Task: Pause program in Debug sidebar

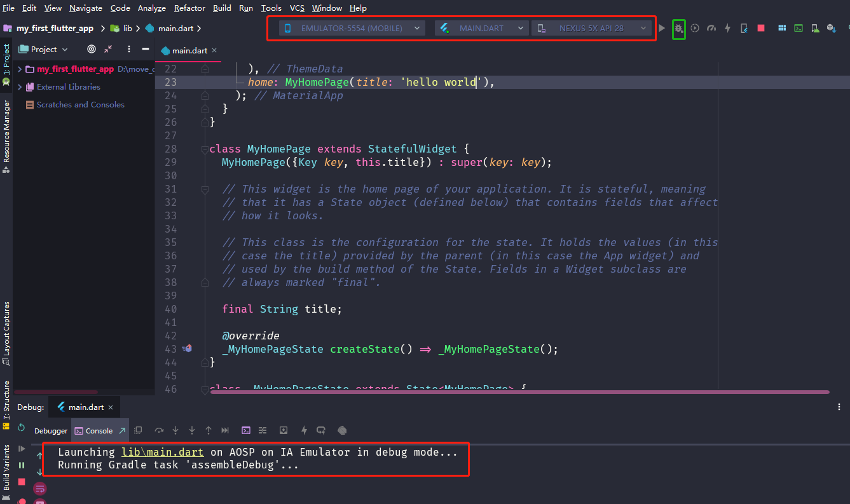Action: pos(22,465)
